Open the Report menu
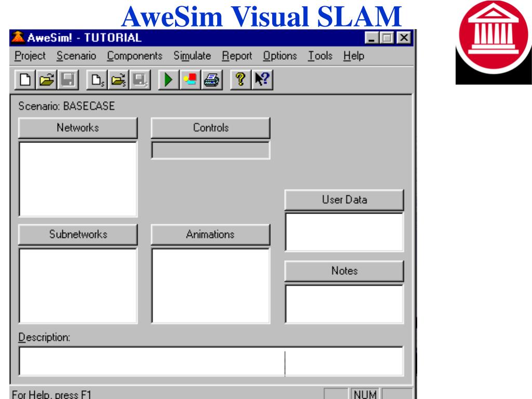The width and height of the screenshot is (532, 399). pyautogui.click(x=237, y=56)
